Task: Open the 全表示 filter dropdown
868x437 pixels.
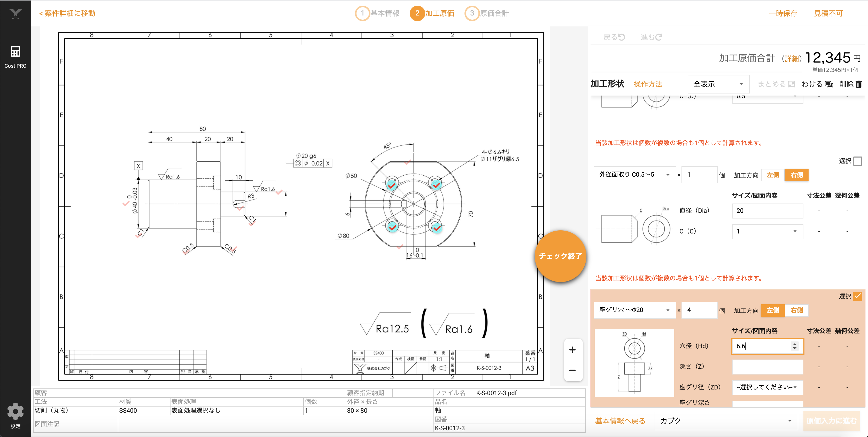Action: click(x=718, y=84)
